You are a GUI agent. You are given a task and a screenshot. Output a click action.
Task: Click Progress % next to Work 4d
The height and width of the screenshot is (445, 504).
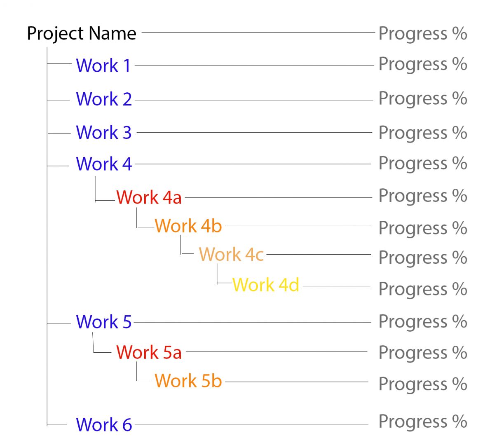[x=422, y=289]
